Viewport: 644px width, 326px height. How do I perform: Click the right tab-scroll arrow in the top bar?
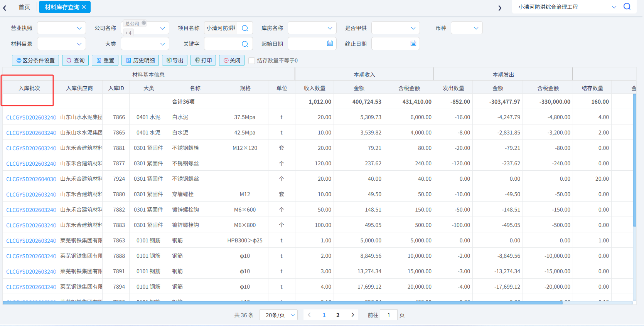[x=500, y=8]
